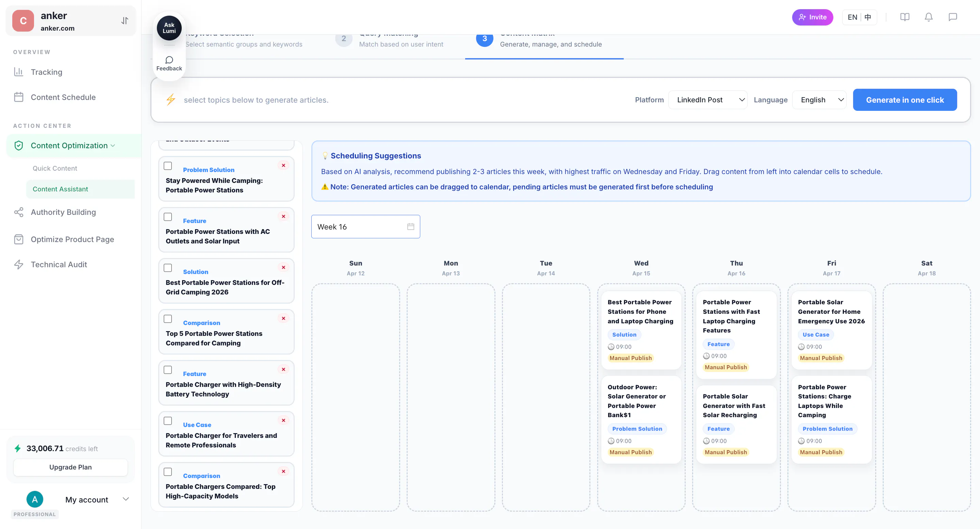This screenshot has width=980, height=529.
Task: Remove Portable Chargers Compared topic
Action: tap(283, 471)
